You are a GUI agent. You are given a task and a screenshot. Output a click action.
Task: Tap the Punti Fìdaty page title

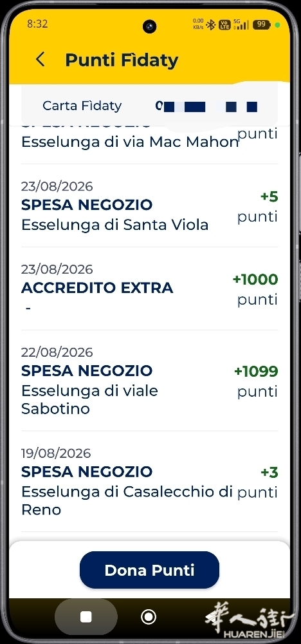[x=122, y=61]
